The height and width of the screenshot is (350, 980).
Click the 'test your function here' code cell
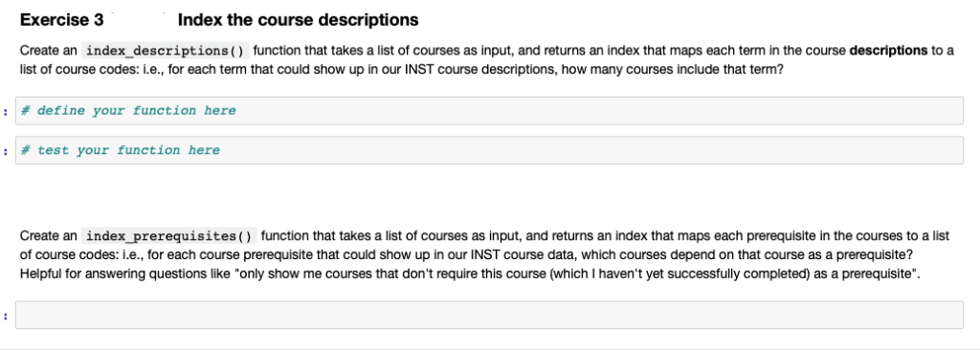pos(489,151)
